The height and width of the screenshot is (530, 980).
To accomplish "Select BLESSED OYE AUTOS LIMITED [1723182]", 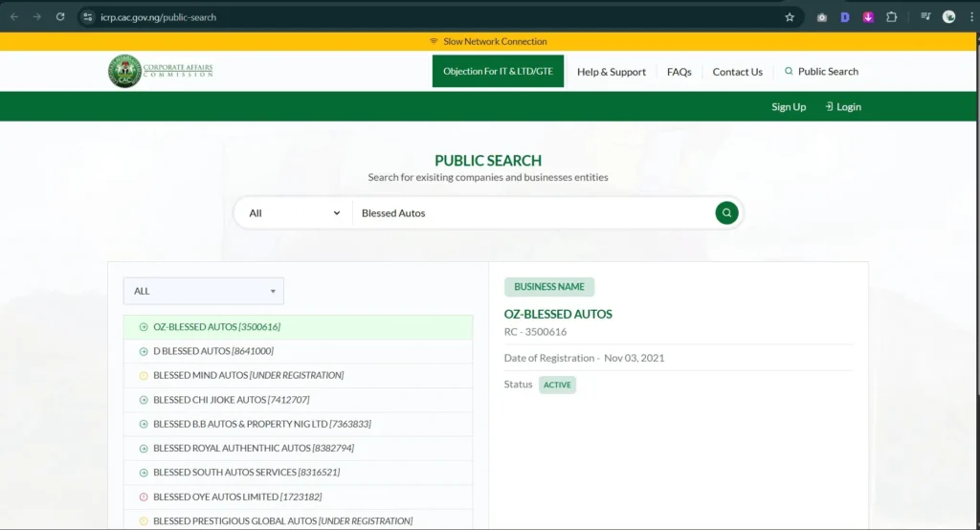I will [299, 497].
